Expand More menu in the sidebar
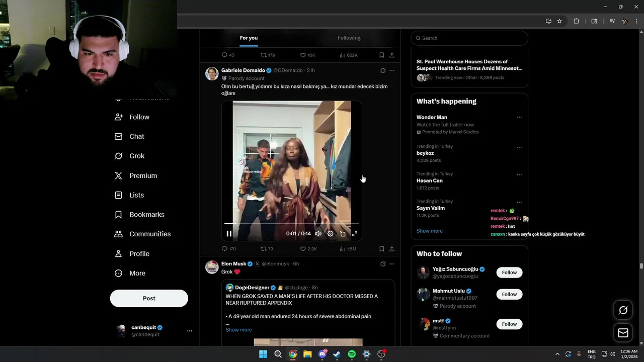644x362 pixels. click(x=130, y=274)
